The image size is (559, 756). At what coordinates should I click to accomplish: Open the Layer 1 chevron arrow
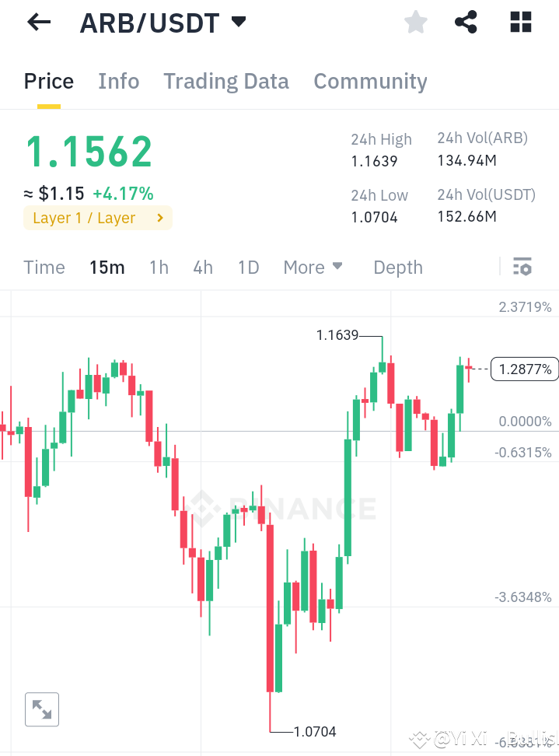(161, 218)
